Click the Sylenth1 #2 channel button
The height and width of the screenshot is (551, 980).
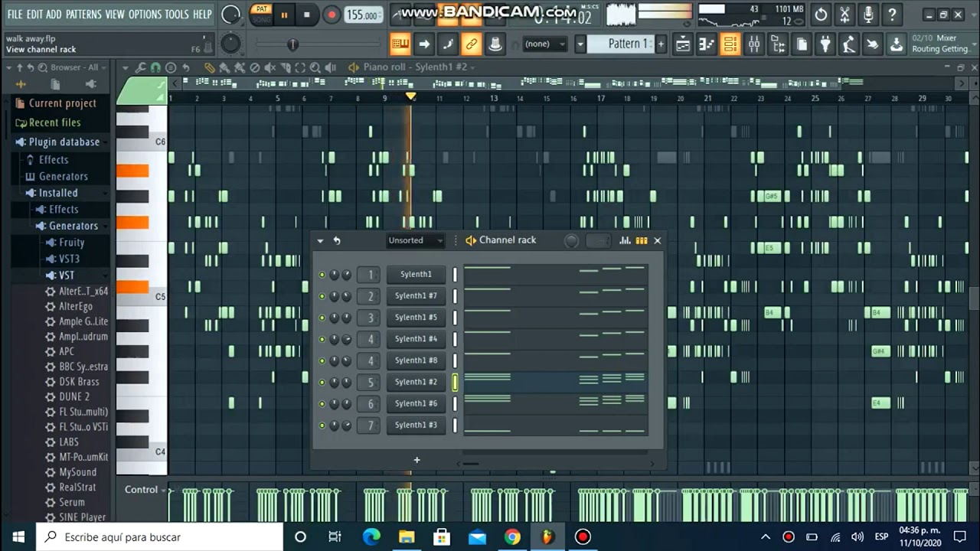click(x=416, y=382)
